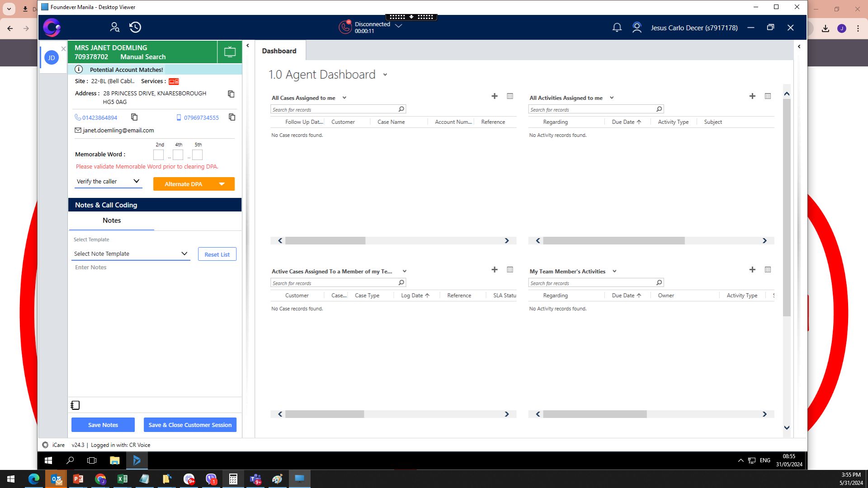Click the 4th memorable word character box
Viewport: 868px width, 488px height.
[x=178, y=155]
